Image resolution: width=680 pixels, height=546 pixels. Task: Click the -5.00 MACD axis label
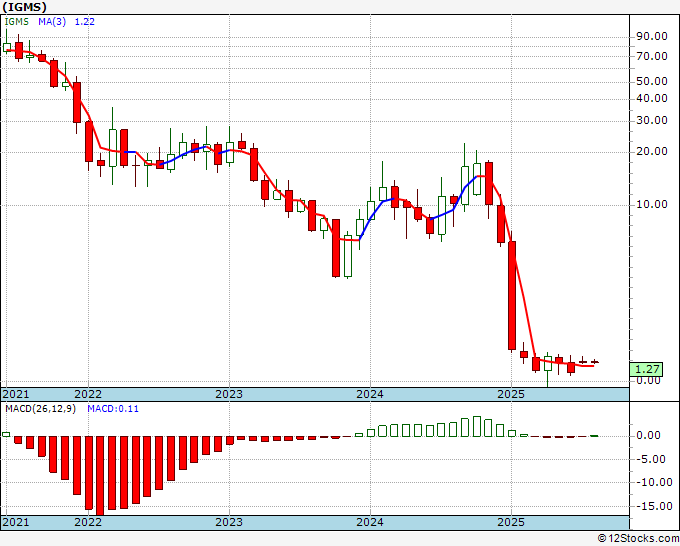[650, 459]
